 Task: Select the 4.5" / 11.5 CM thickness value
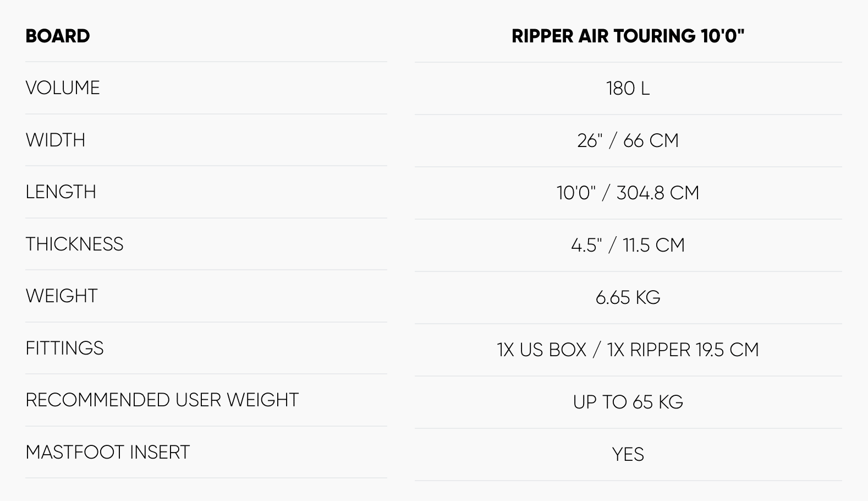click(628, 245)
